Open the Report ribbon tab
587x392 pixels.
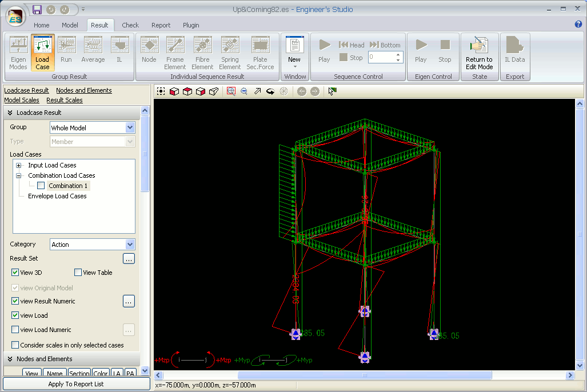tap(161, 25)
